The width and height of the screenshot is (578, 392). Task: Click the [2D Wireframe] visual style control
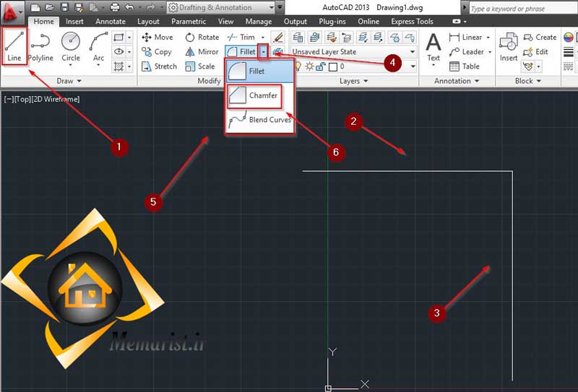tap(56, 99)
